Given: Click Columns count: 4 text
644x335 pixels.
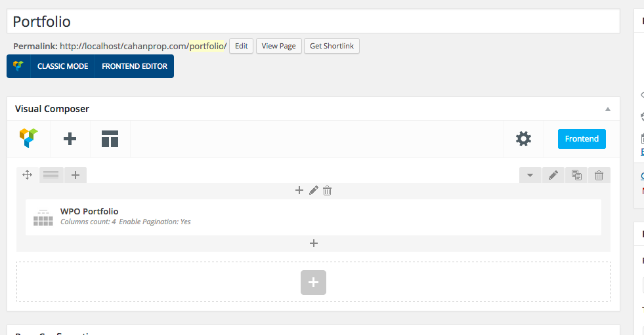Looking at the screenshot, I should tap(88, 222).
